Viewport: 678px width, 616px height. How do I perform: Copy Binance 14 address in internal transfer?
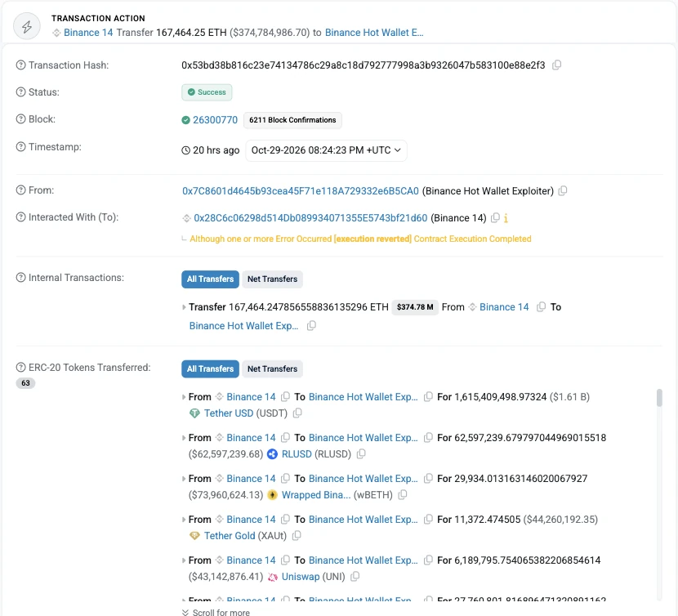pyautogui.click(x=541, y=306)
